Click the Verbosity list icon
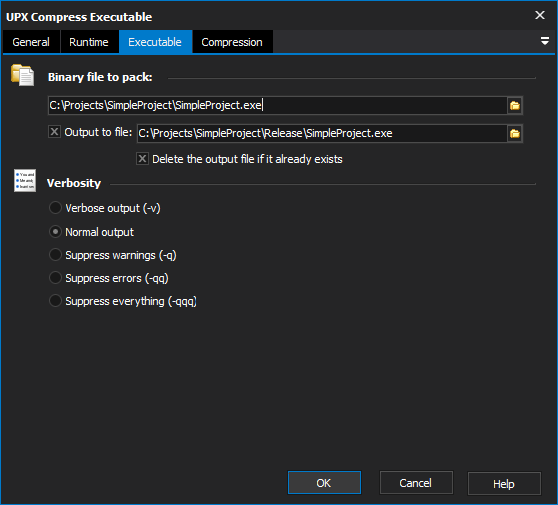Screen dimensions: 558x505 (25, 180)
